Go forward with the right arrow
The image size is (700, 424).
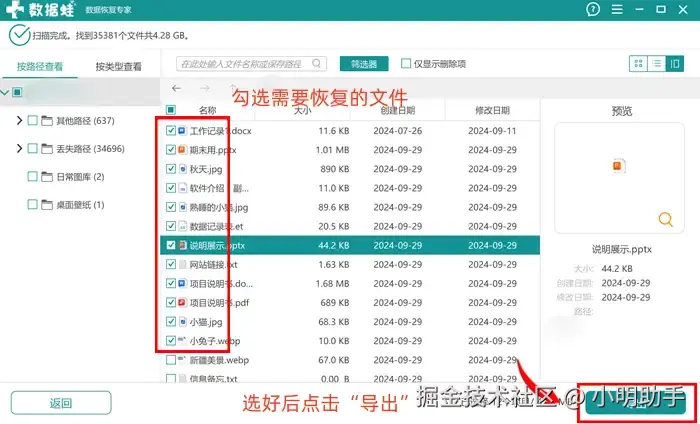point(204,88)
